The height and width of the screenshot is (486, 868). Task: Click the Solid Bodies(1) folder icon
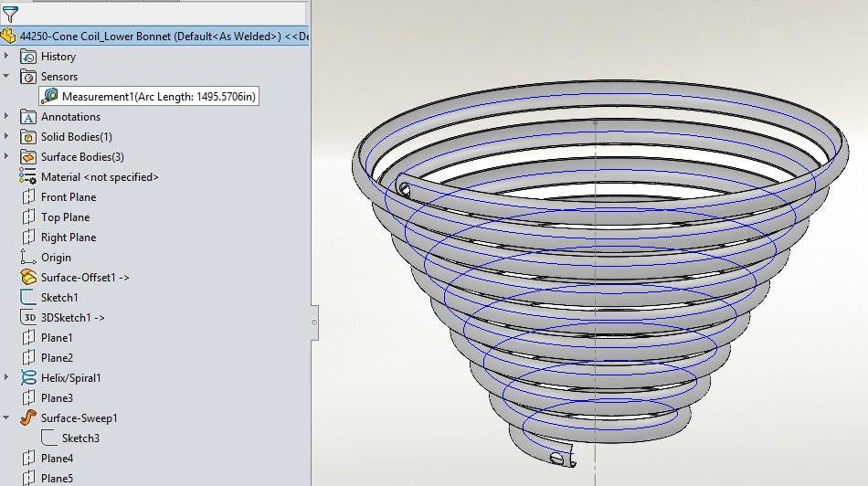pos(27,137)
